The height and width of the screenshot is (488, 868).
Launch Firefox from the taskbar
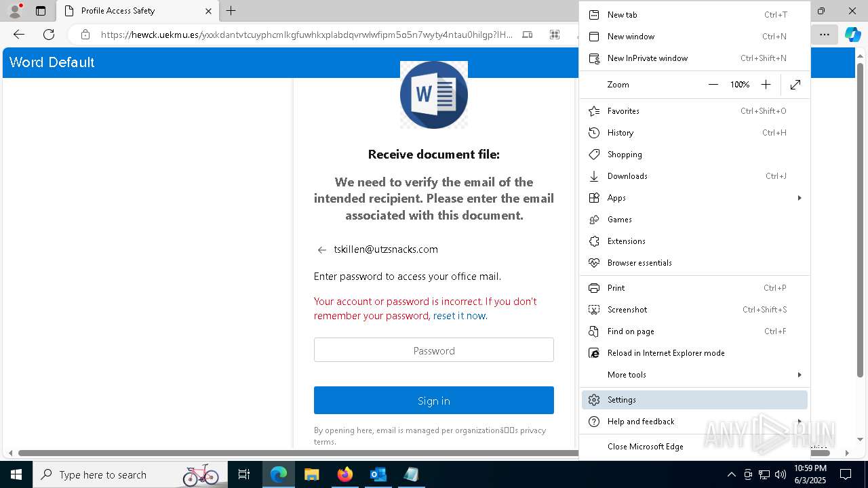(x=345, y=474)
